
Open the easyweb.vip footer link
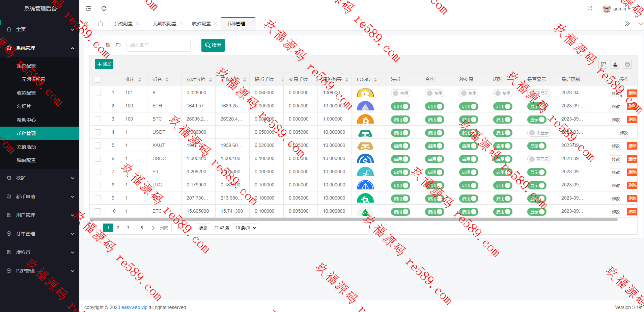point(134,307)
